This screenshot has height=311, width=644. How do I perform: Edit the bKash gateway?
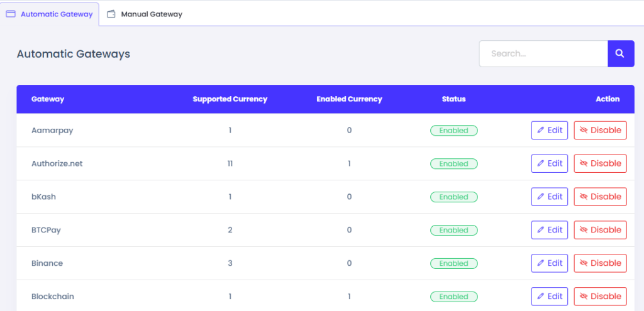[549, 197]
